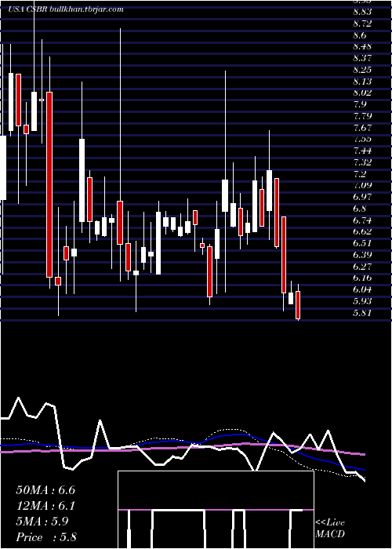Image resolution: width=392 pixels, height=549 pixels.
Task: Click the 8.02 price label
Action: [362, 93]
